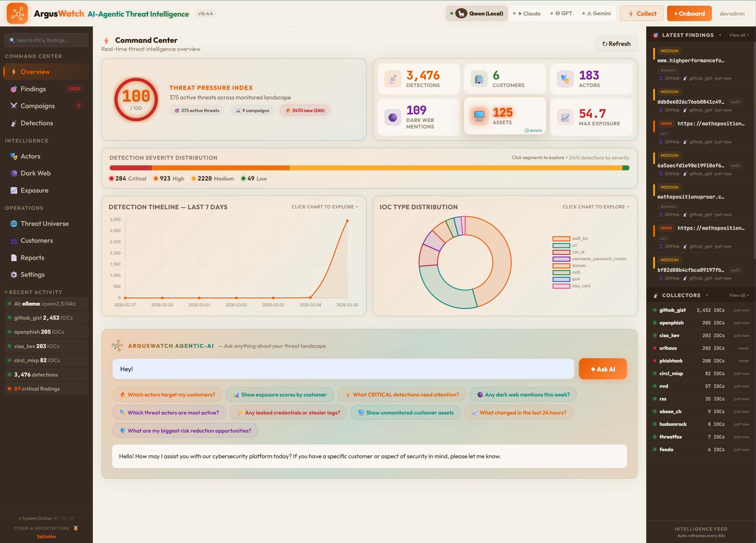Expand the 125 Assets details link
Viewport: 756px width, 543px height.
[534, 131]
